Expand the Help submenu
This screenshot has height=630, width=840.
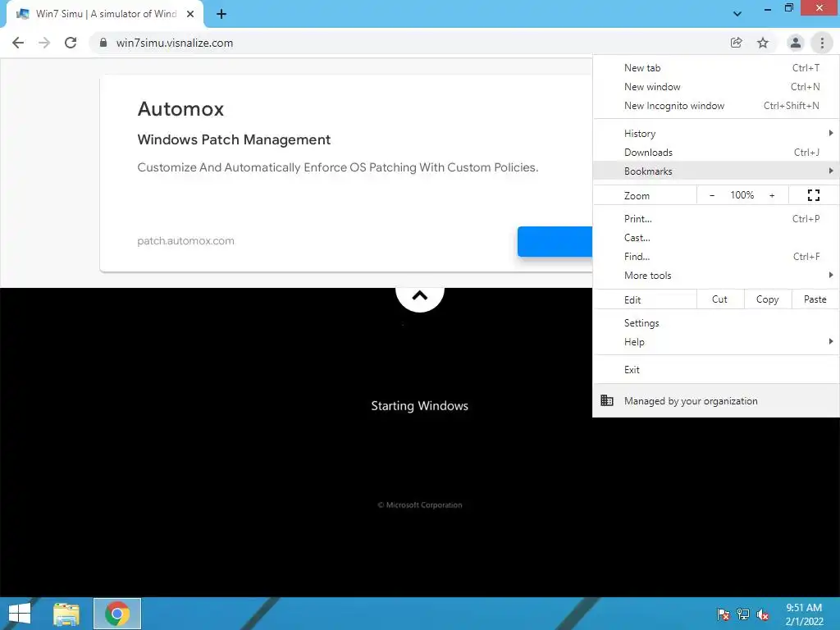click(715, 342)
